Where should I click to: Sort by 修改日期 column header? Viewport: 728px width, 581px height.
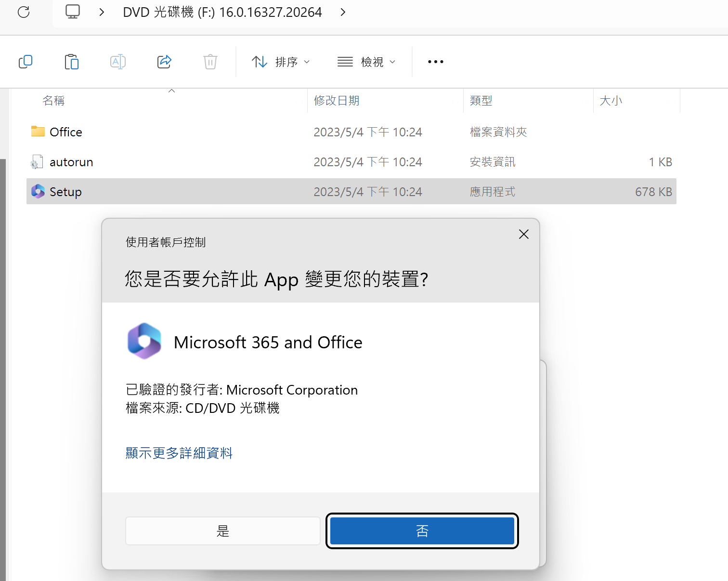[337, 101]
